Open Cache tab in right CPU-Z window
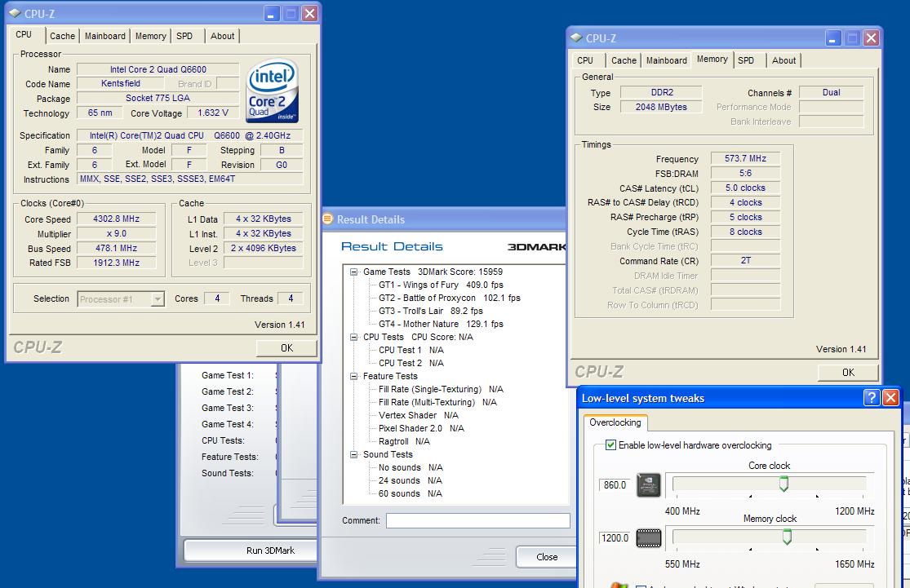910x588 pixels. (x=624, y=60)
